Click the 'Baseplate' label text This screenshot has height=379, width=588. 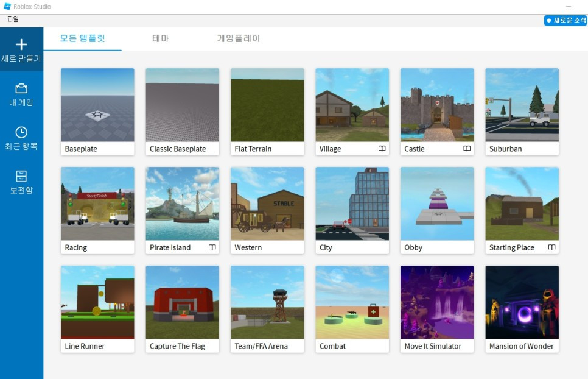tap(81, 149)
